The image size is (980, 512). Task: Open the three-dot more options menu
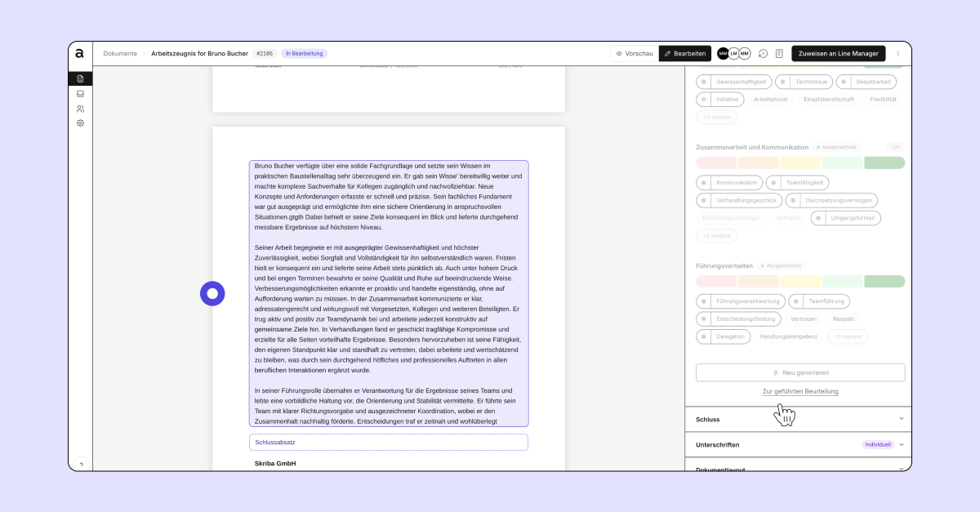tap(898, 53)
